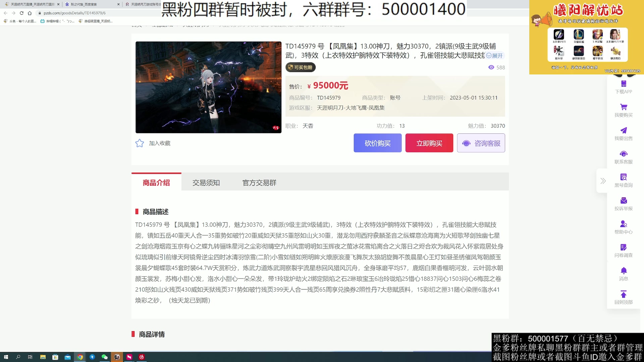Click the 立即购买 purchase button
644x362 pixels.
coord(429,143)
